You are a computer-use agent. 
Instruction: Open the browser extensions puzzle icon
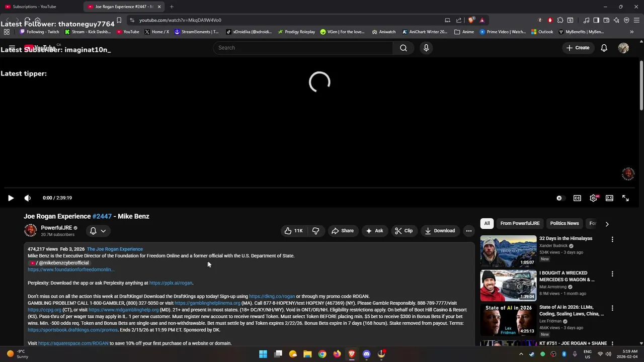pos(560,20)
